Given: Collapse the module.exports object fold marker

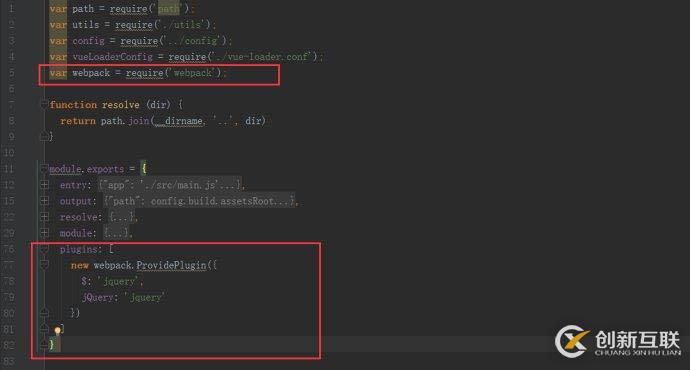Looking at the screenshot, I should [x=44, y=169].
